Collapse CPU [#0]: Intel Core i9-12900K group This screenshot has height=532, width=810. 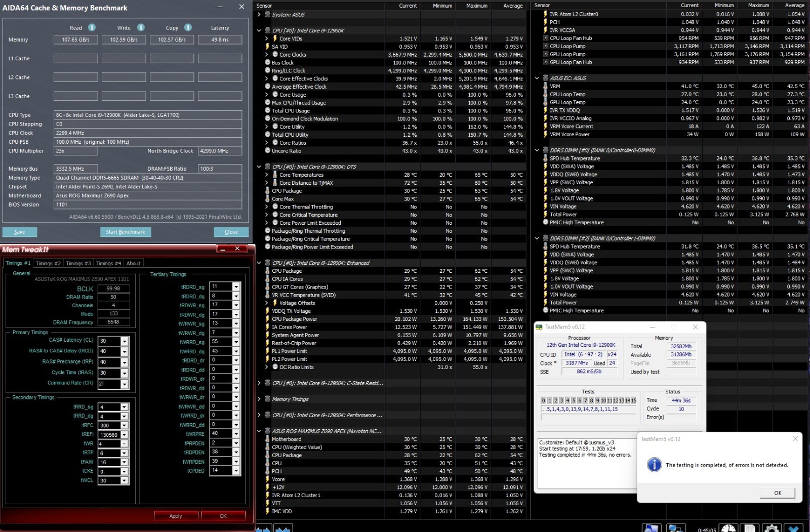(x=259, y=30)
